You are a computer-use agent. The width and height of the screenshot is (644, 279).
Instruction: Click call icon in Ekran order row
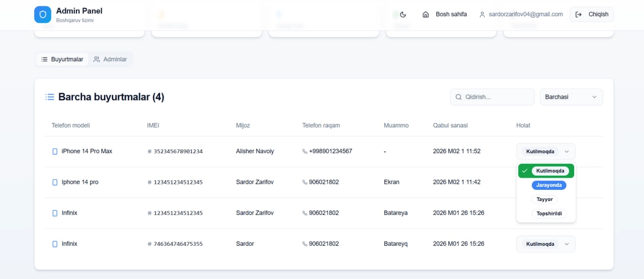(x=305, y=182)
